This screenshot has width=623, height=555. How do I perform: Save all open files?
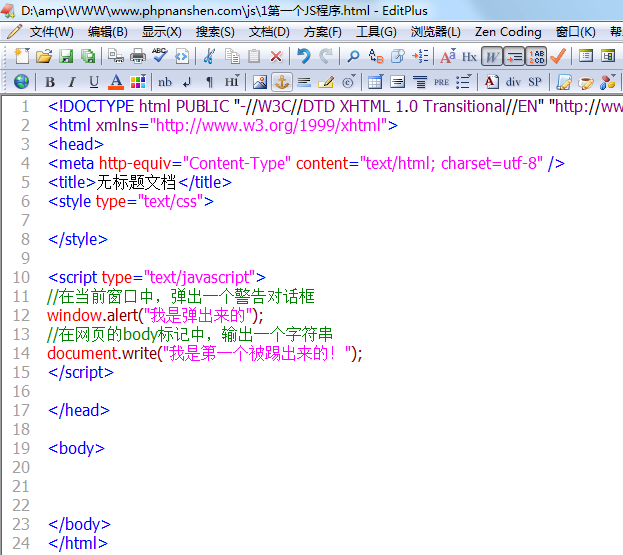tap(88, 56)
